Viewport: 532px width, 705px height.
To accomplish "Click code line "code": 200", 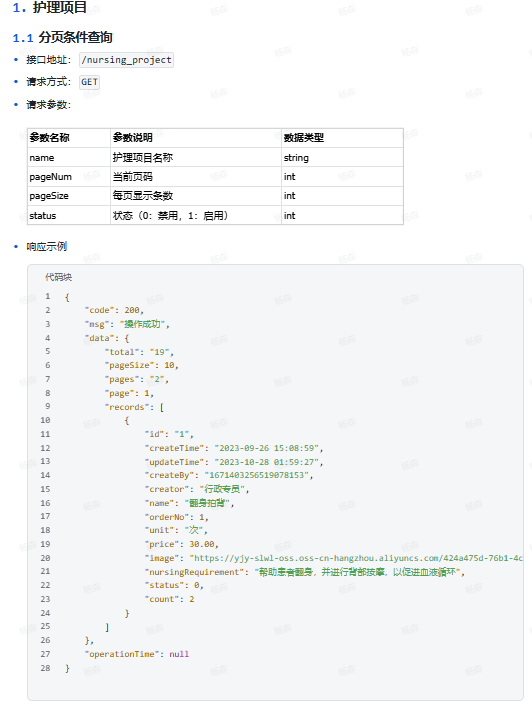I will 114,310.
